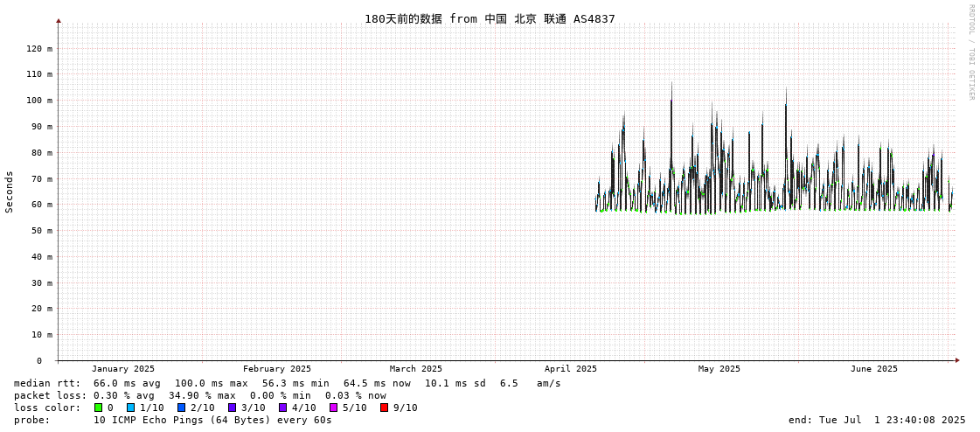The height and width of the screenshot is (432, 980).
Task: Click the 30 m y-axis label
Action: pyautogui.click(x=43, y=282)
